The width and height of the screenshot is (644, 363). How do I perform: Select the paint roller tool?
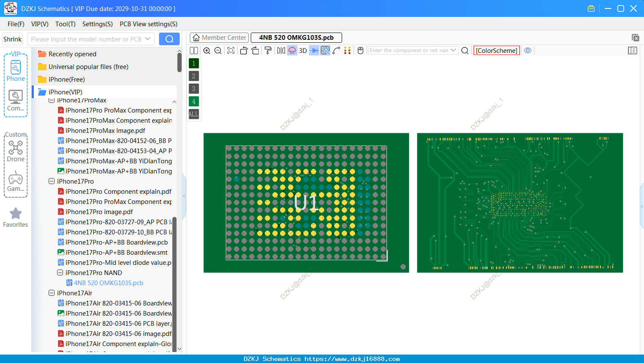point(268,50)
